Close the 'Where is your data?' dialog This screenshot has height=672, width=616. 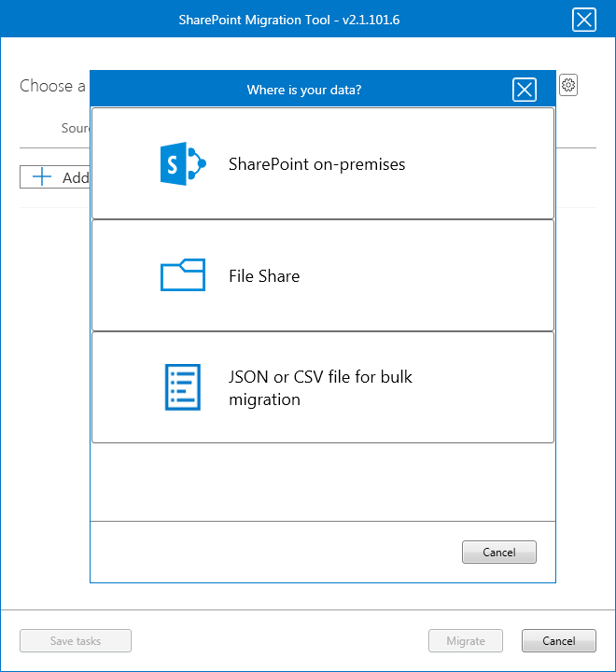point(525,90)
